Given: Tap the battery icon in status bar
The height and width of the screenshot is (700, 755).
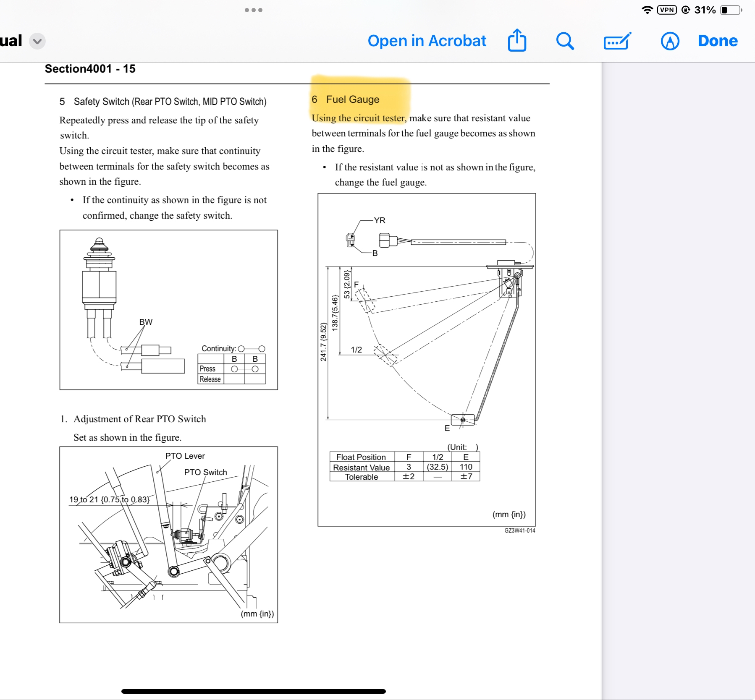Looking at the screenshot, I should [731, 10].
